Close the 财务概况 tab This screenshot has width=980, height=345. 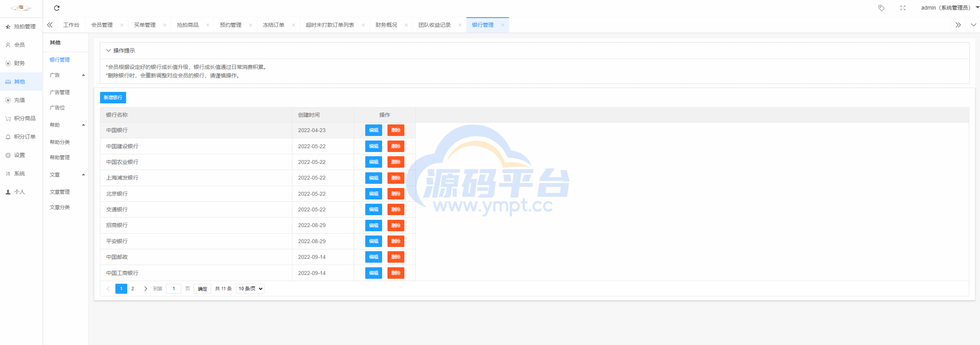[x=406, y=25]
